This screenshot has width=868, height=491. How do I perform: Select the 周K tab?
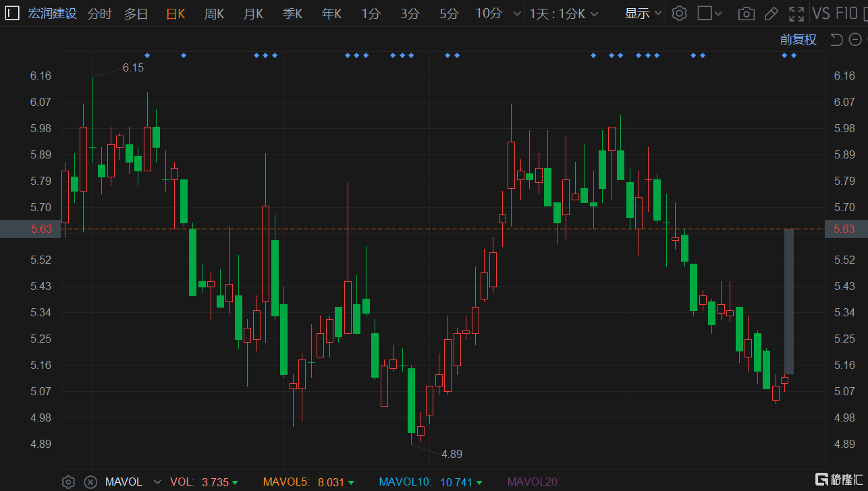(214, 13)
